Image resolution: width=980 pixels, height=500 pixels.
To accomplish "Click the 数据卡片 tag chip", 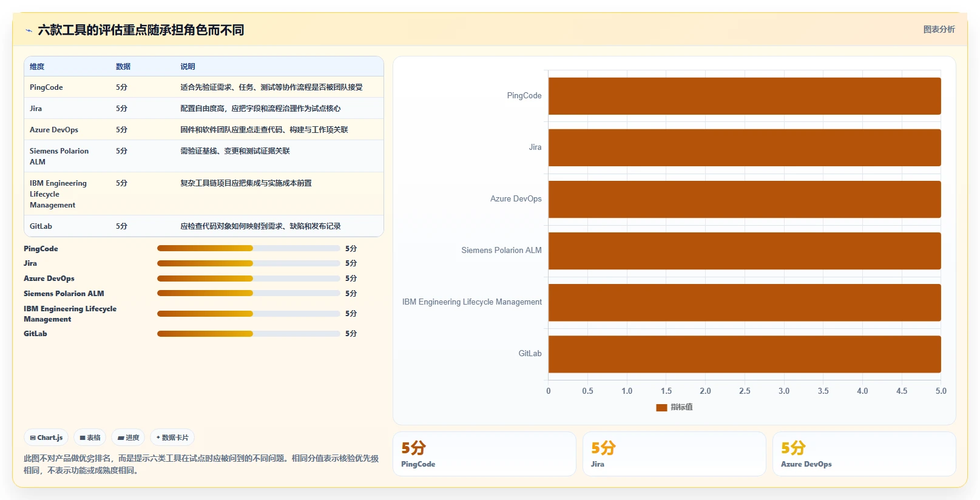I will (172, 437).
